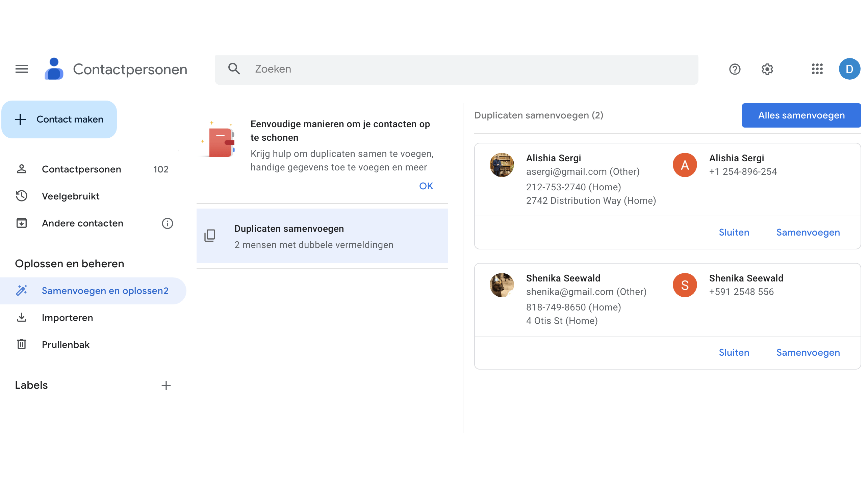Click Alishia Sergi's profile photo
The width and height of the screenshot is (868, 488).
502,165
